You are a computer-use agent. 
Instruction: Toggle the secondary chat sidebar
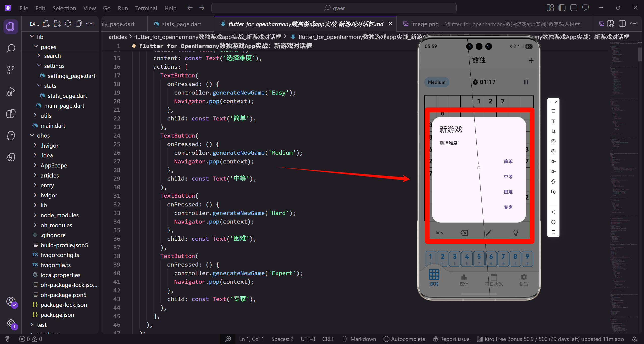point(585,8)
